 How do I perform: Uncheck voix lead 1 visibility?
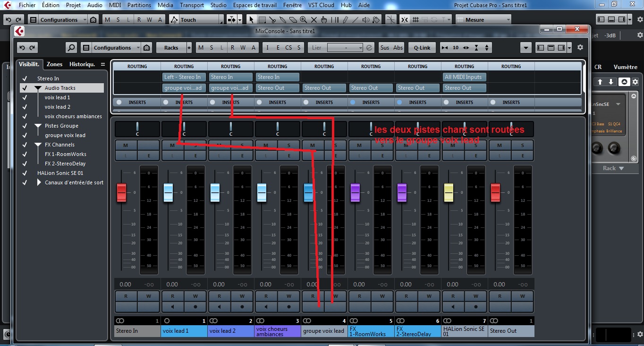[25, 97]
